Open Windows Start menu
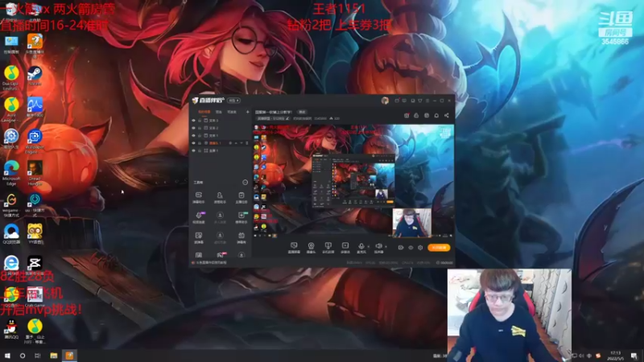Image resolution: width=644 pixels, height=362 pixels. pos(7,356)
